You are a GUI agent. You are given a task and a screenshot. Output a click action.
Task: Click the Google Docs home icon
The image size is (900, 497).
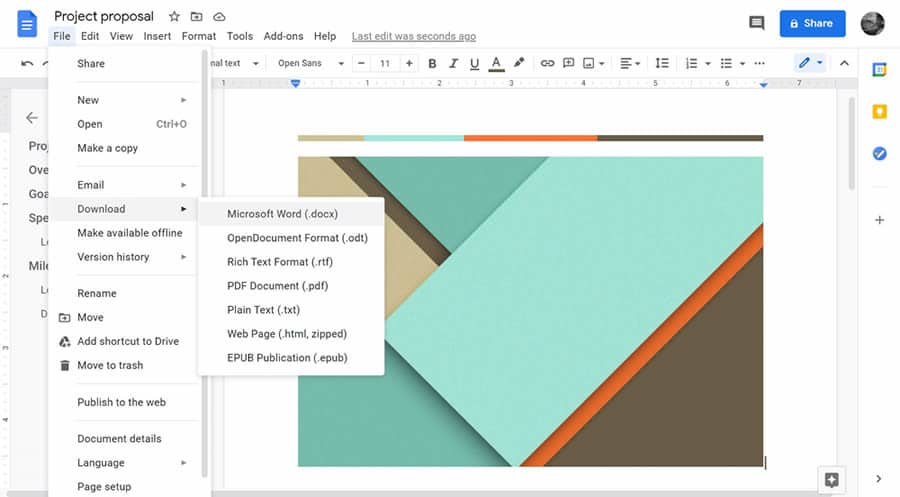[27, 24]
